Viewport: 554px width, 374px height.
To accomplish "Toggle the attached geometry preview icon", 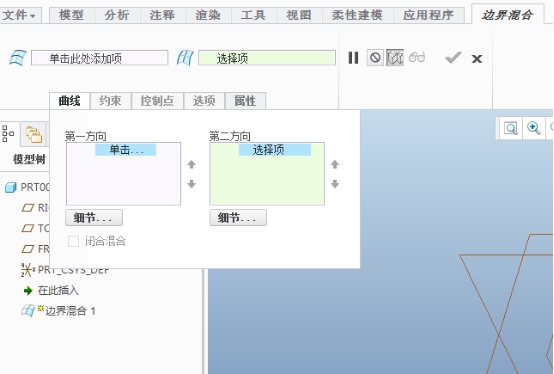I will click(395, 58).
